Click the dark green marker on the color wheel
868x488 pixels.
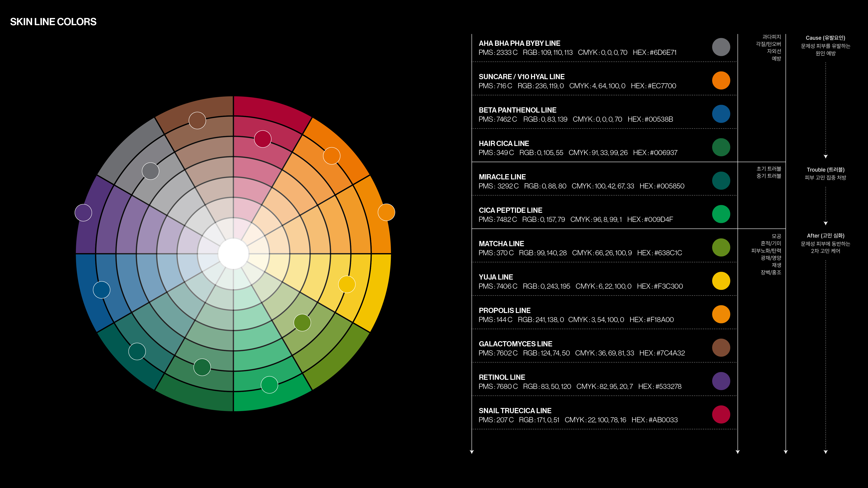pyautogui.click(x=202, y=367)
